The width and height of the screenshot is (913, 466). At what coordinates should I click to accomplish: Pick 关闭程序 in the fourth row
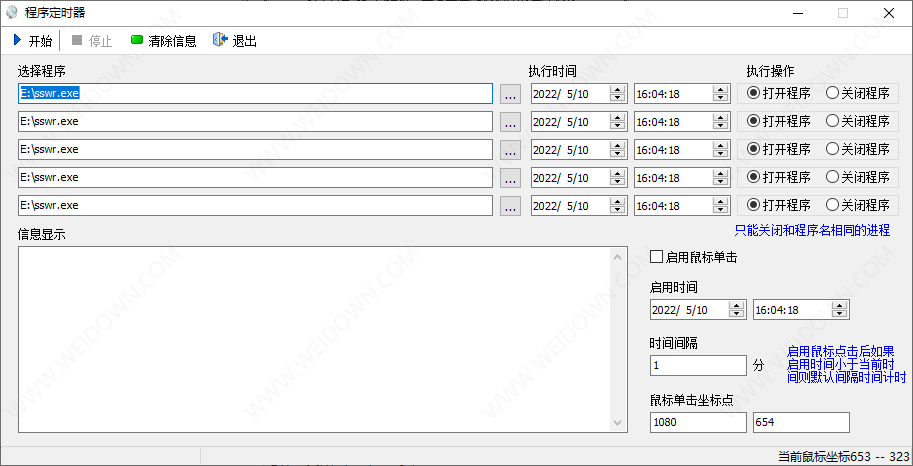tap(858, 177)
